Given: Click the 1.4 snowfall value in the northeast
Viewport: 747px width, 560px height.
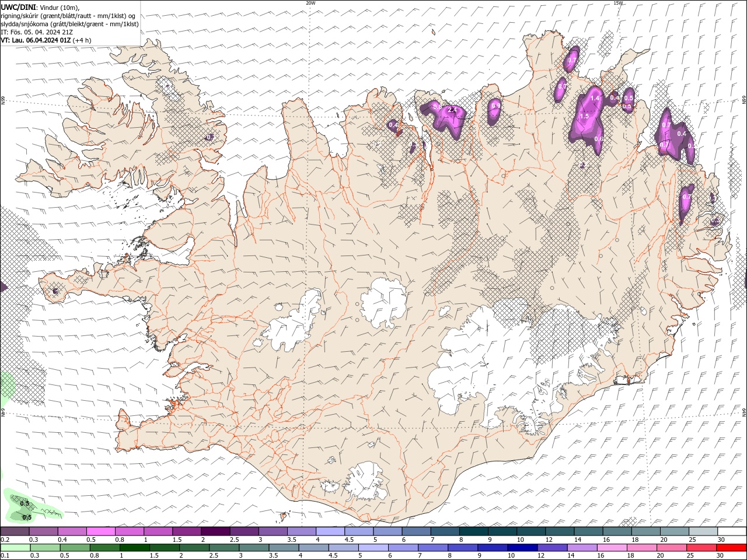Looking at the screenshot, I should click(x=595, y=99).
